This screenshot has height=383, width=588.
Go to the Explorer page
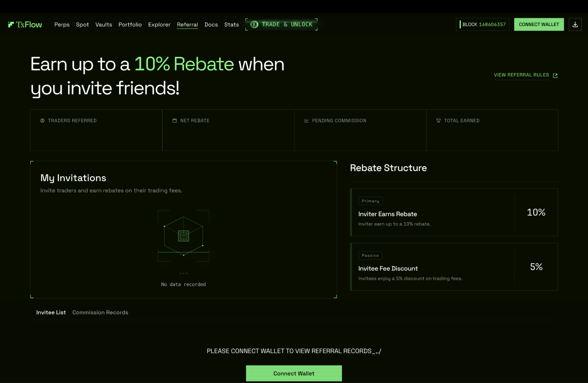[x=159, y=25]
